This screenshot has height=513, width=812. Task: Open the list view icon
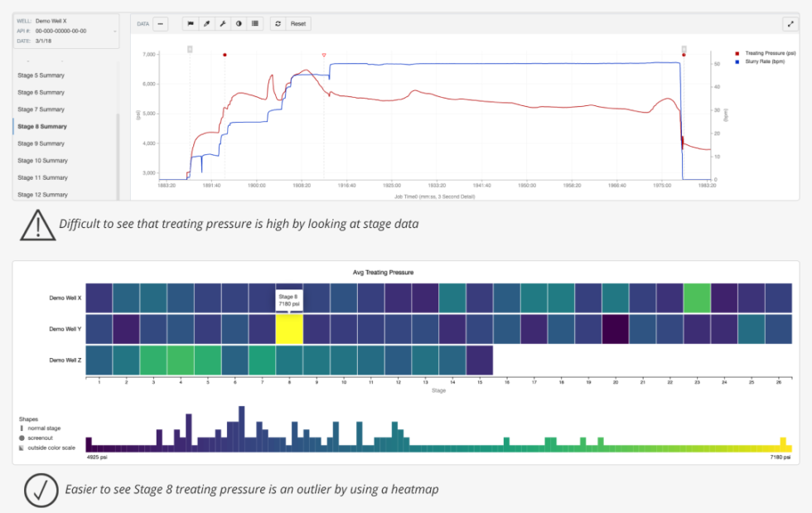(255, 23)
